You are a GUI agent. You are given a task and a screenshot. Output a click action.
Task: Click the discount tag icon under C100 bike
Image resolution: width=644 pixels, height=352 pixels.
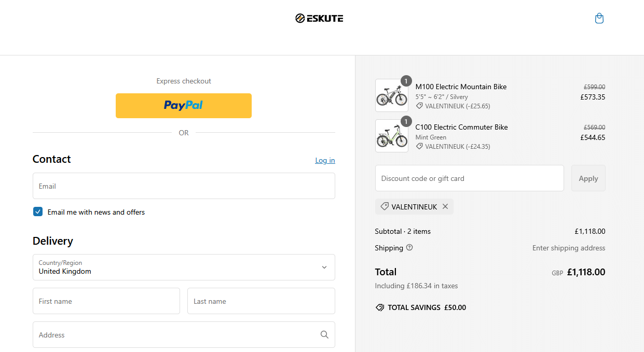point(419,146)
